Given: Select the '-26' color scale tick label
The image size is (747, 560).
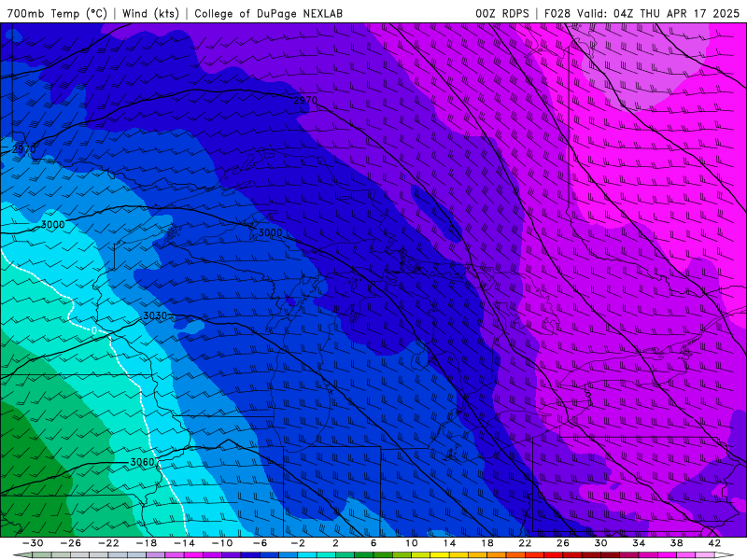Looking at the screenshot, I should point(71,543).
